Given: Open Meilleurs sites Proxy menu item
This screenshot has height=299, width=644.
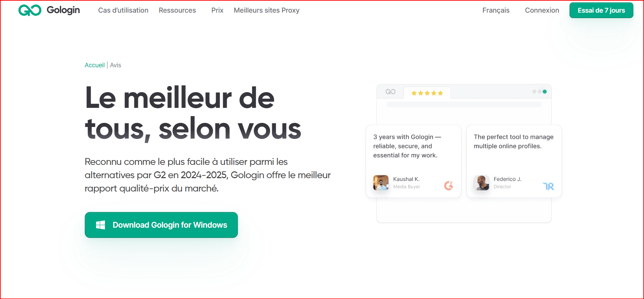Looking at the screenshot, I should (267, 10).
